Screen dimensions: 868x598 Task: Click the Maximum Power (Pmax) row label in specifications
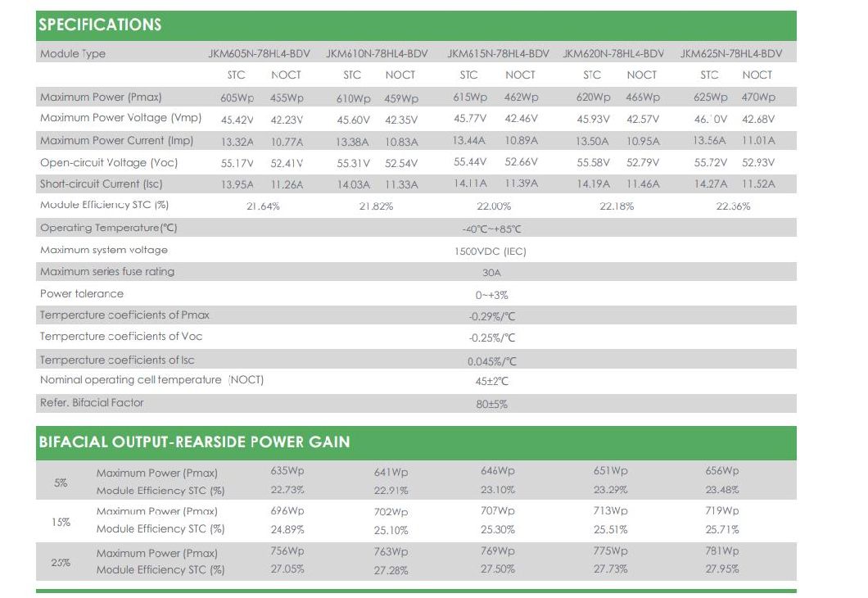(x=94, y=97)
